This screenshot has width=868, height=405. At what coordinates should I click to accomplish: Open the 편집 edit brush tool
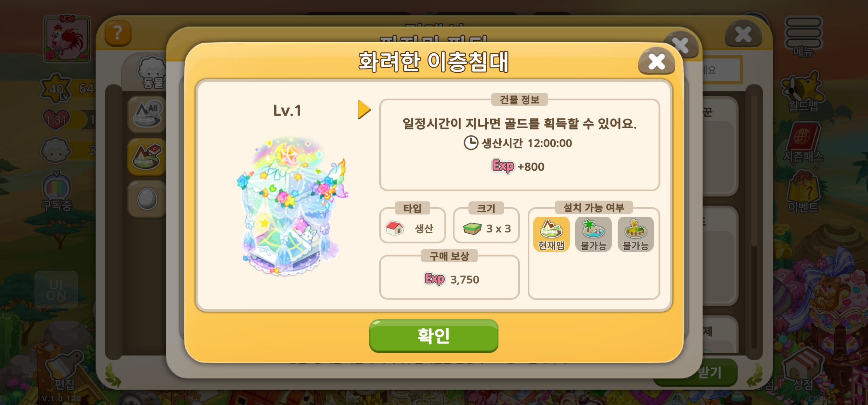[x=64, y=369]
